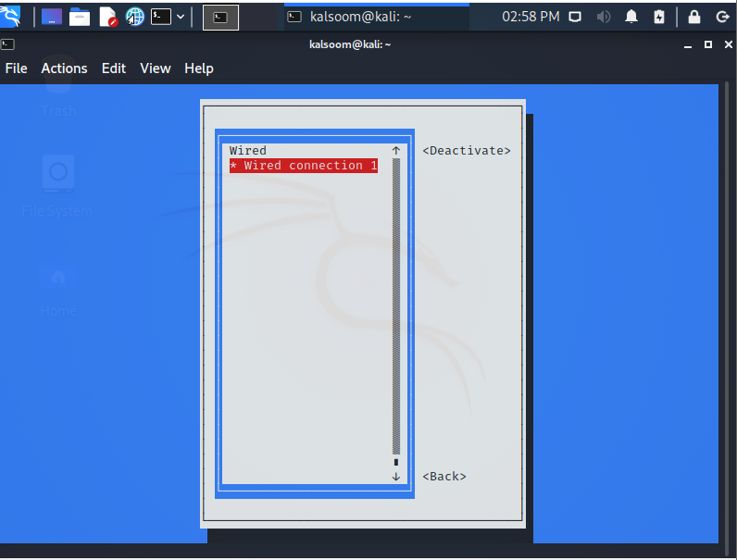Launch the text editor icon in panel
The height and width of the screenshot is (560, 737).
coord(107,18)
